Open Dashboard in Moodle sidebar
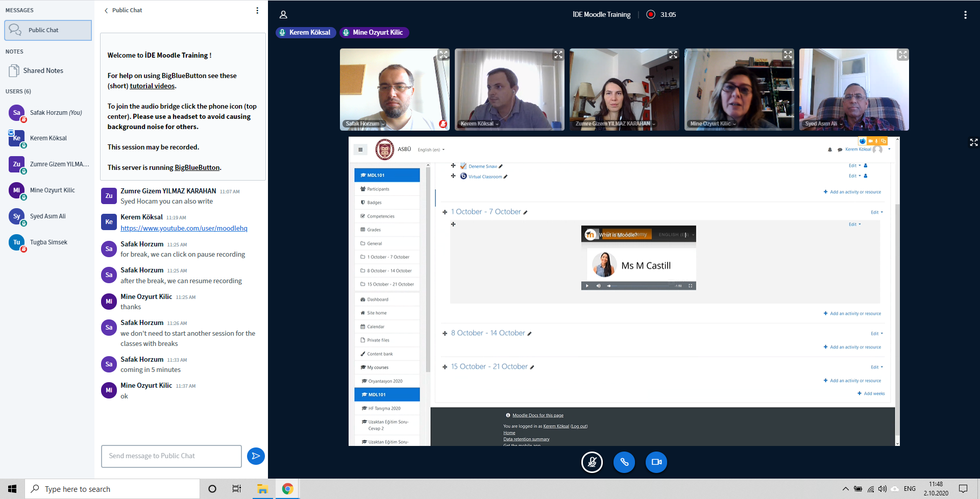980x499 pixels. click(x=387, y=300)
